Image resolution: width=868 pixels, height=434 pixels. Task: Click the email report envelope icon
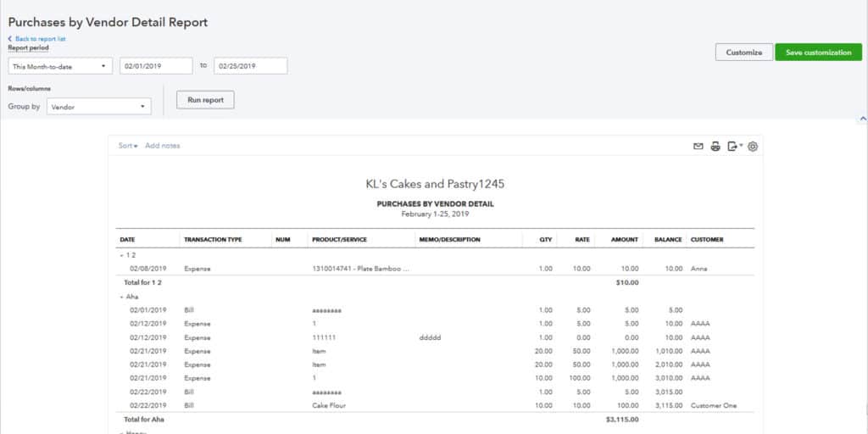click(x=698, y=146)
